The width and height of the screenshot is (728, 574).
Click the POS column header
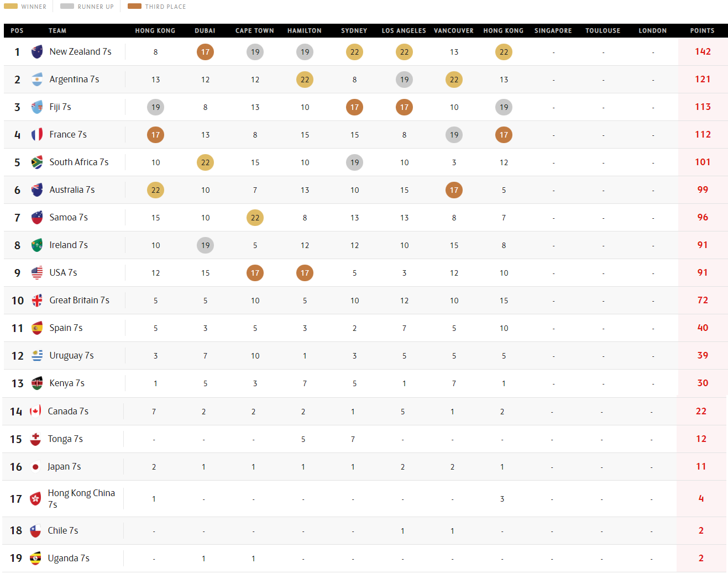coord(17,31)
